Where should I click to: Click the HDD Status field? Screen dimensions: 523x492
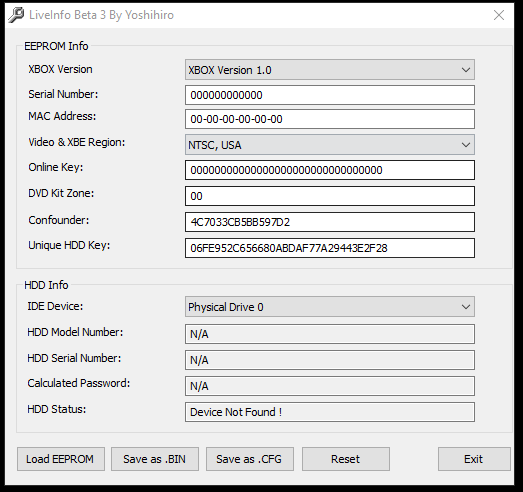tap(330, 412)
